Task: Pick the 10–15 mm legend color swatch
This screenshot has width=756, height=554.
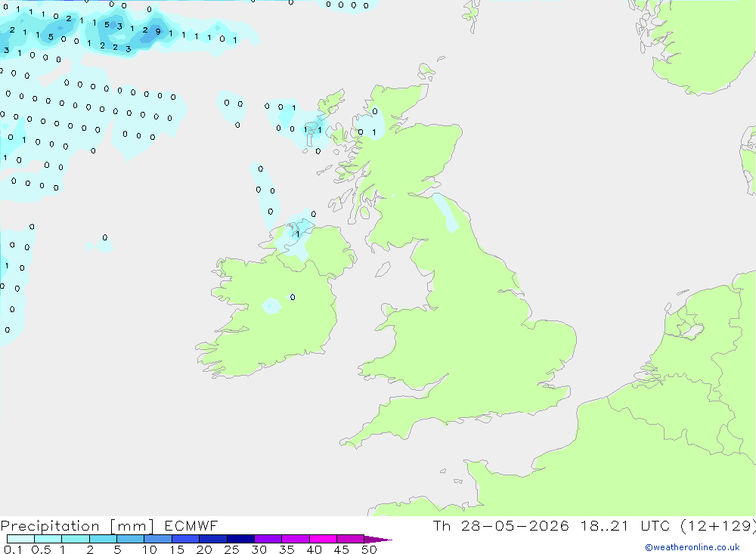Action: pos(158,539)
